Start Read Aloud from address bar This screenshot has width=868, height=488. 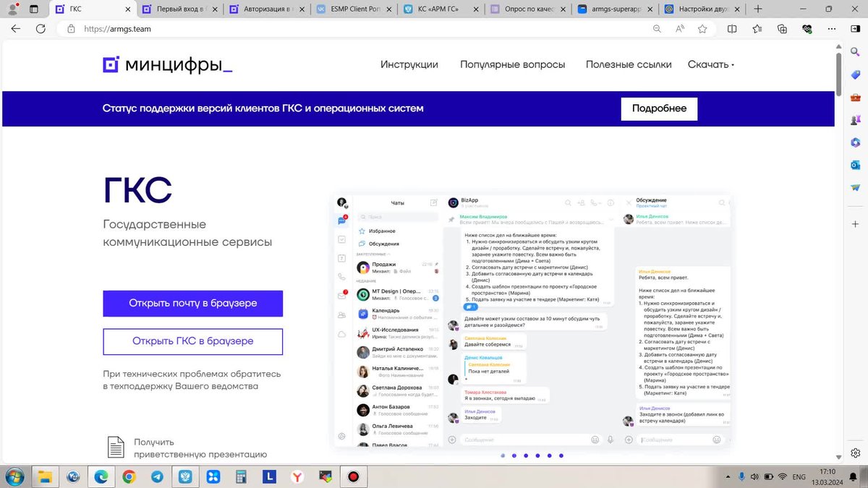pos(680,29)
